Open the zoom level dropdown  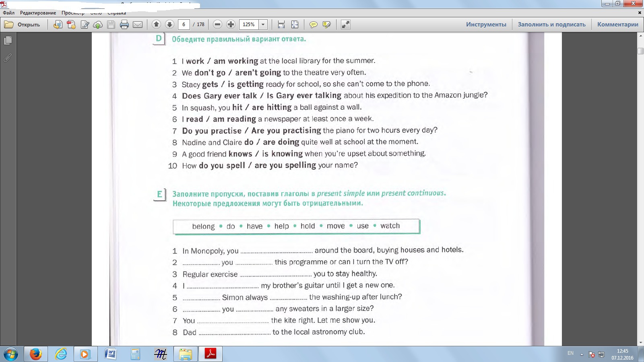coord(262,25)
